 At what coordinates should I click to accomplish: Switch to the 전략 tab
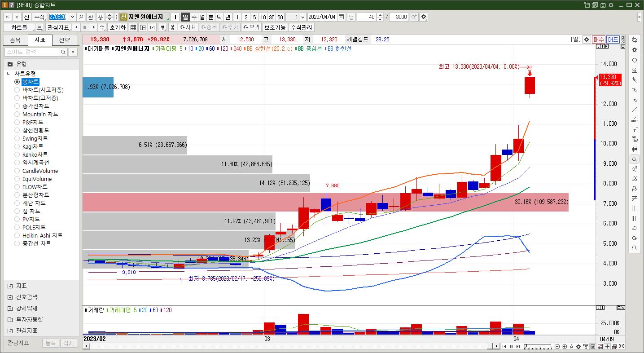pos(65,40)
